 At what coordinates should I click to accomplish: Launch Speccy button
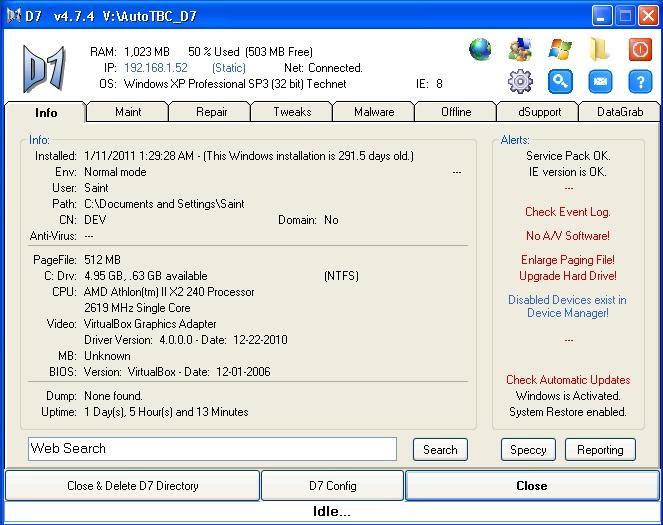click(x=528, y=450)
